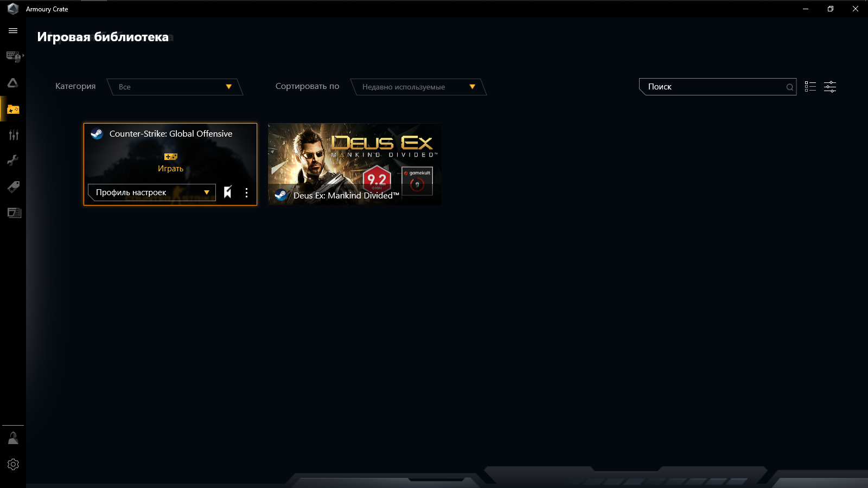Viewport: 868px width, 488px height.
Task: Click the Steam icon on Deus Ex card
Action: pyautogui.click(x=281, y=195)
